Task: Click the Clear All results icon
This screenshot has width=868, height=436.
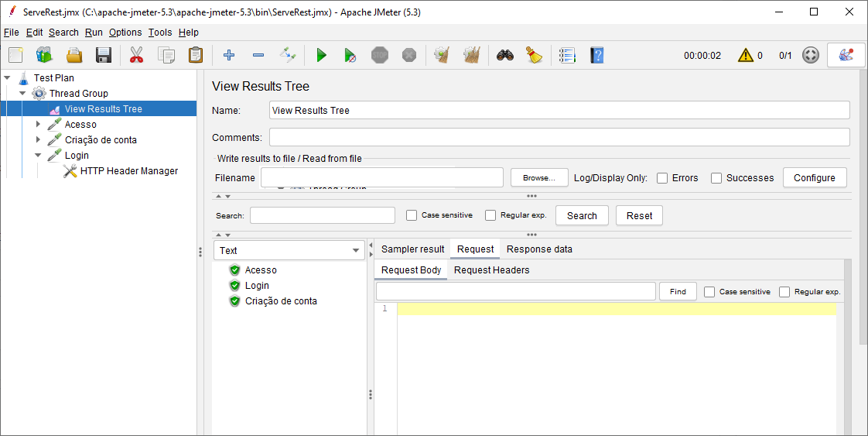Action: point(472,55)
